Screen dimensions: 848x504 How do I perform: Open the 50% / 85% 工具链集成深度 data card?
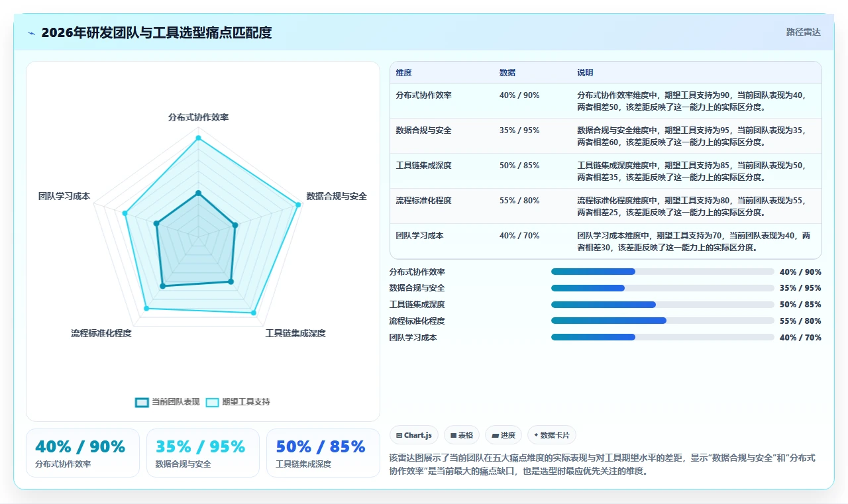click(323, 453)
